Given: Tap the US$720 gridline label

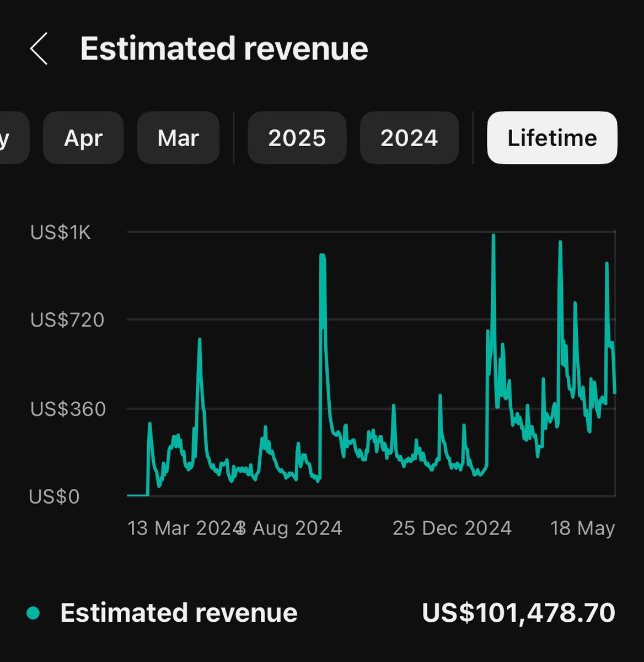Looking at the screenshot, I should (x=67, y=321).
